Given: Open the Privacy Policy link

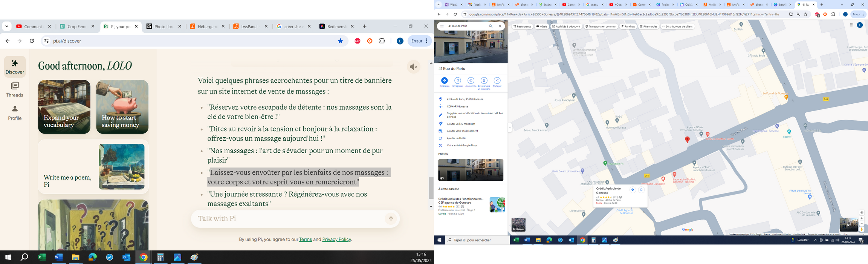Looking at the screenshot, I should click(336, 239).
